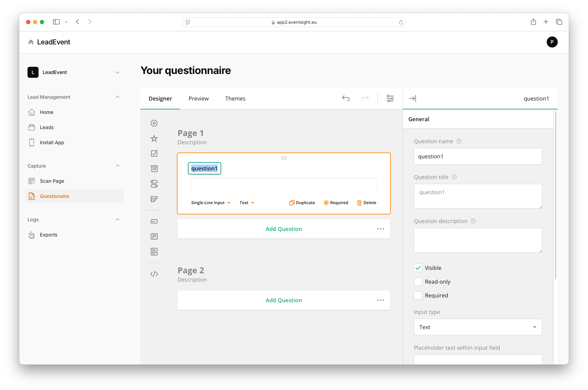This screenshot has height=390, width=588.
Task: Click the yes/no toggle toolbox icon
Action: pyautogui.click(x=154, y=184)
